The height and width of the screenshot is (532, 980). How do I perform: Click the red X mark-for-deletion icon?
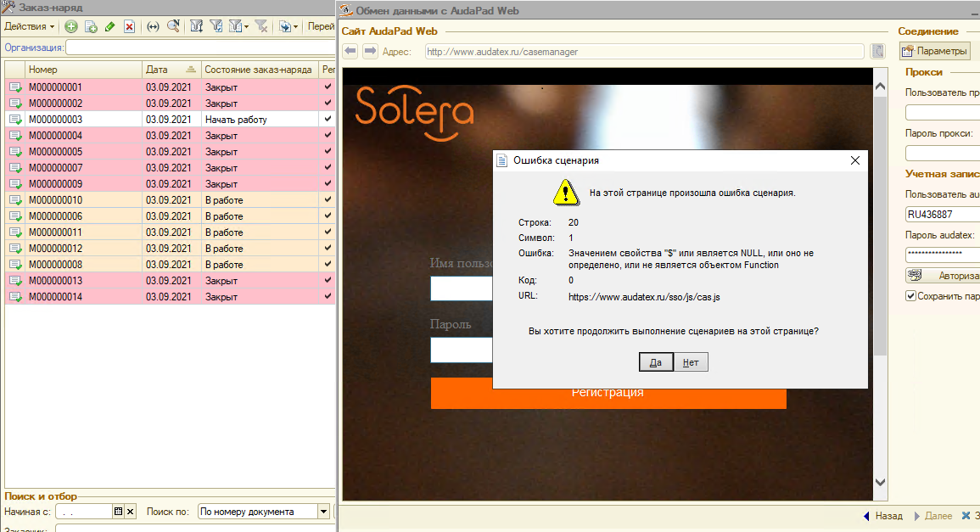(129, 26)
